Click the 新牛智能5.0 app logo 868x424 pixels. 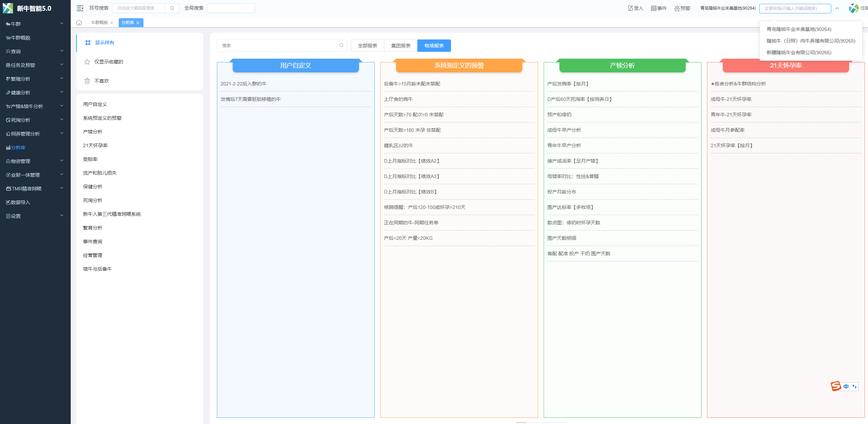8,8
